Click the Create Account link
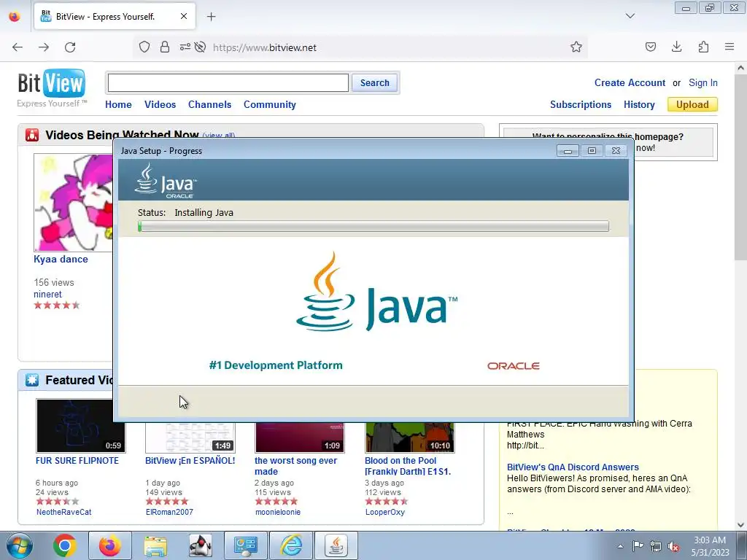 coord(630,83)
